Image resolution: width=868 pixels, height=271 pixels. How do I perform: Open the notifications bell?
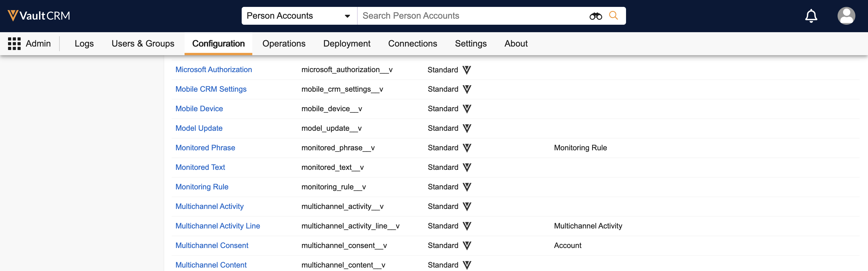pyautogui.click(x=811, y=16)
